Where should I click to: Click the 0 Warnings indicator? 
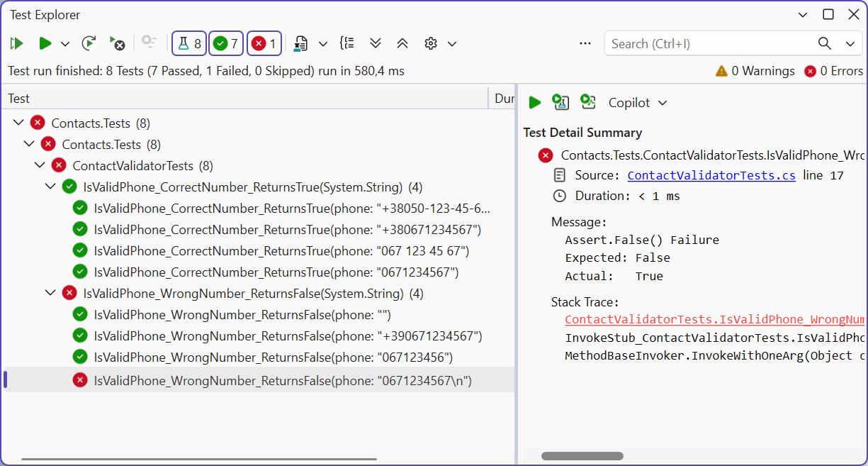tap(755, 71)
